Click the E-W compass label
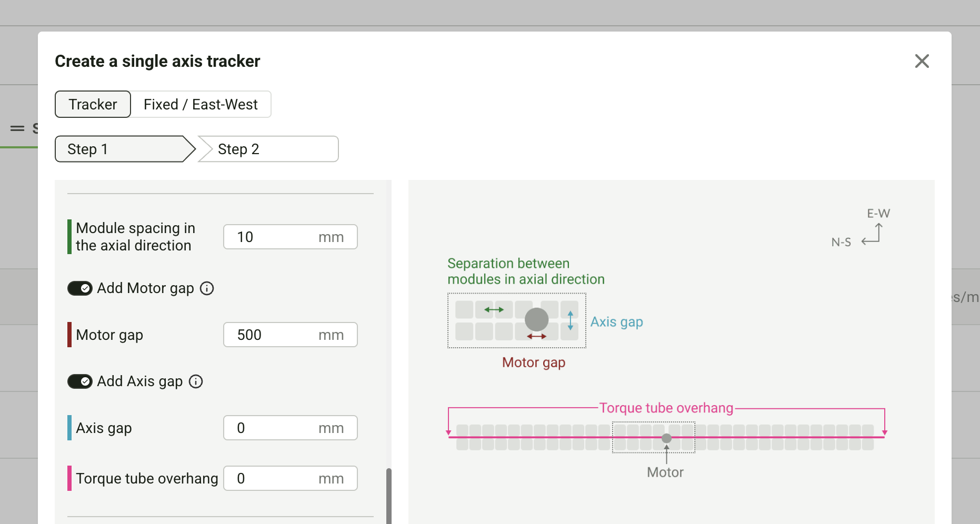Viewport: 980px width, 524px height. click(x=878, y=214)
